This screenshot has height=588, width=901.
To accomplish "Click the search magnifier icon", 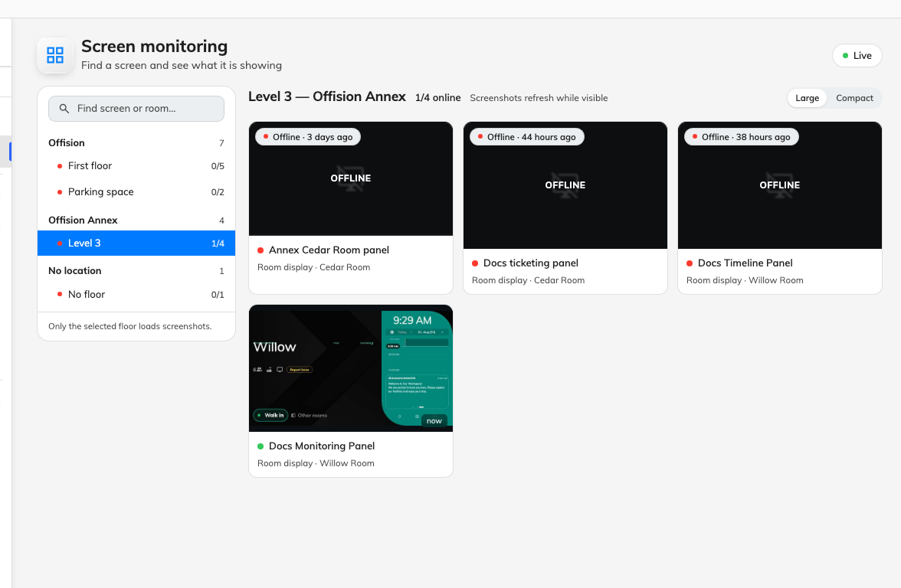I will pyautogui.click(x=64, y=109).
